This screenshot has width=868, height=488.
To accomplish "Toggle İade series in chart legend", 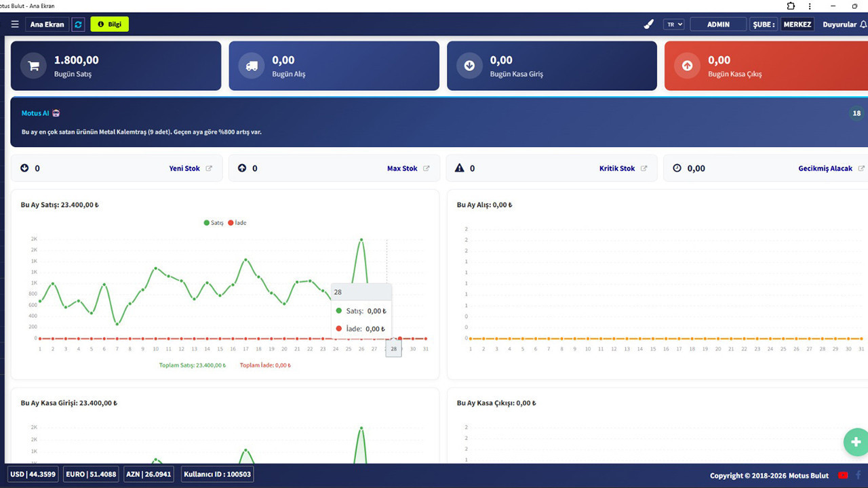I will tap(237, 223).
